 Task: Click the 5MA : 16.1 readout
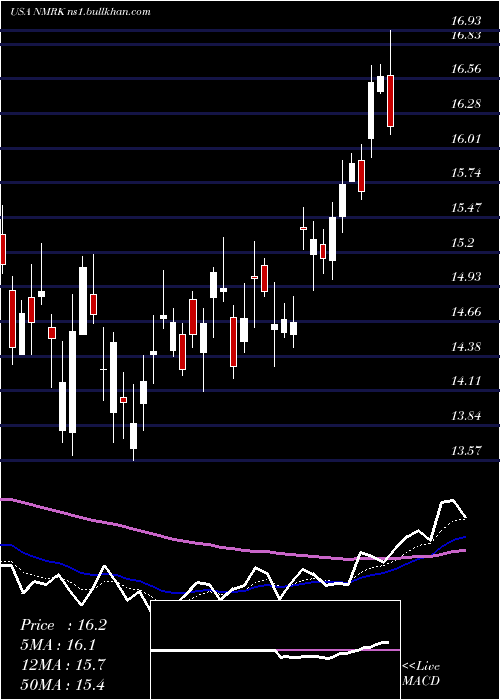(x=58, y=645)
